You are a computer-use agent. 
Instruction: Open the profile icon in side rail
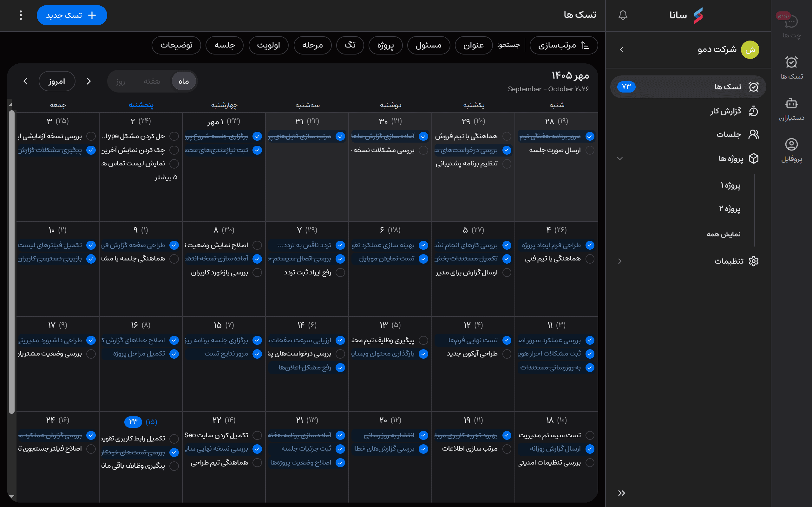(791, 144)
